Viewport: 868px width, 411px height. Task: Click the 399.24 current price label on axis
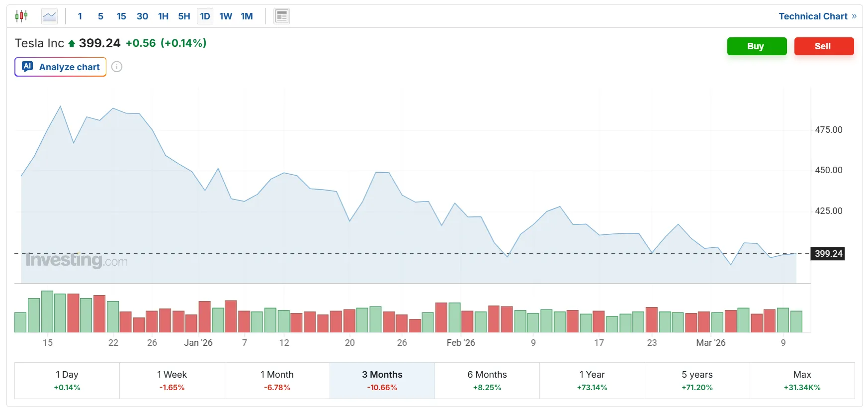[828, 254]
